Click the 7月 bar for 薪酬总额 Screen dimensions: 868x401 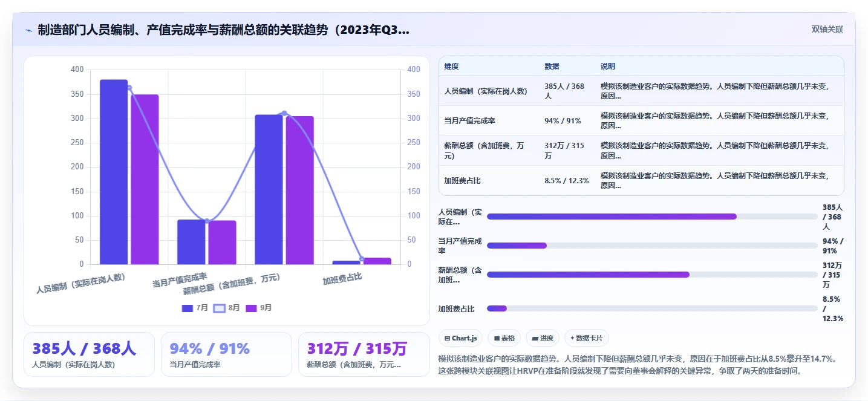(269, 189)
